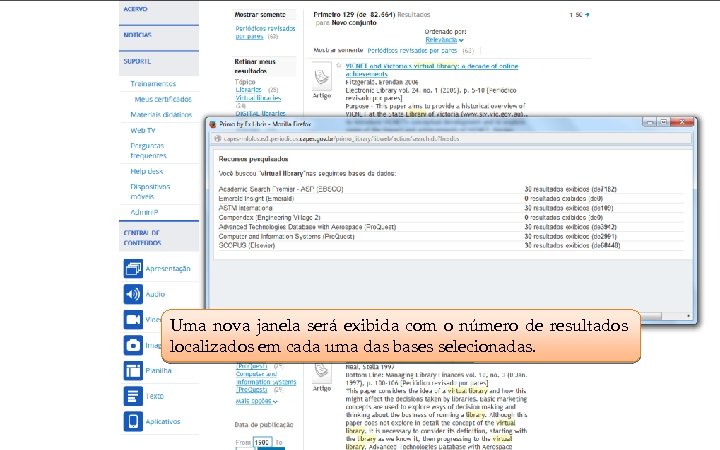This screenshot has width=720, height=450.
Task: Open the Vídeo camera icon
Action: click(x=133, y=320)
